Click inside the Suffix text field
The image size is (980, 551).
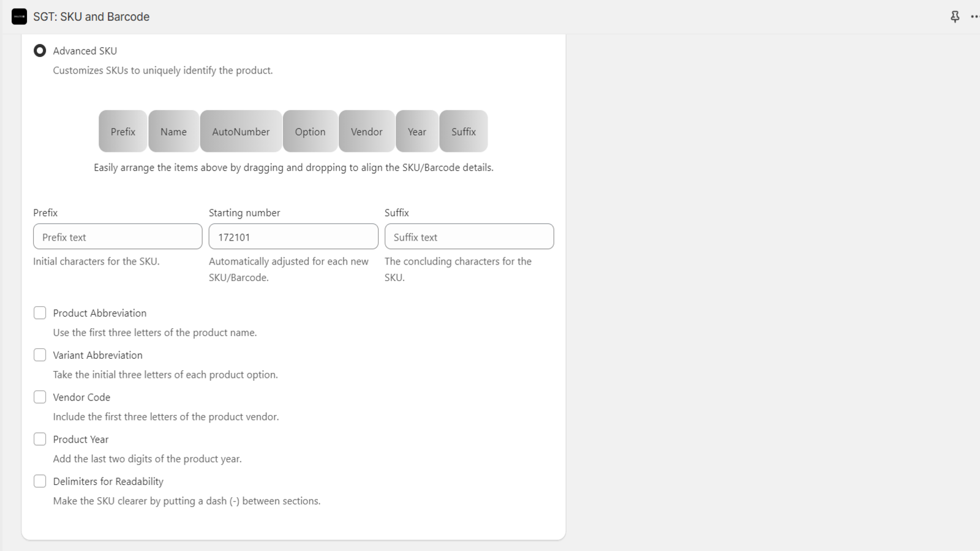(x=469, y=236)
